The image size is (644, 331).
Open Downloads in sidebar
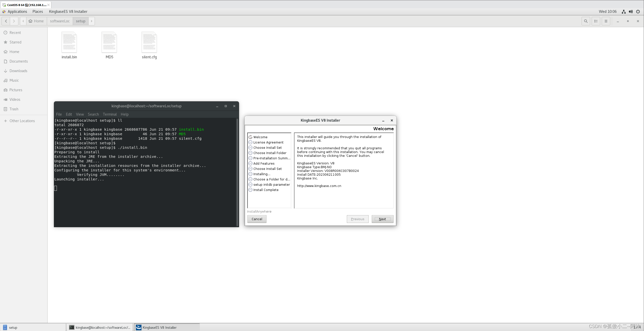[x=24, y=71]
